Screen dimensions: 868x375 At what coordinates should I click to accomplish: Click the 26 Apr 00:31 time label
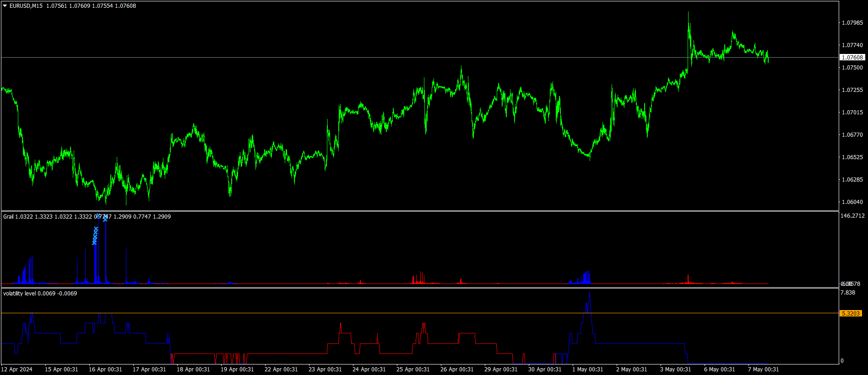pyautogui.click(x=457, y=370)
